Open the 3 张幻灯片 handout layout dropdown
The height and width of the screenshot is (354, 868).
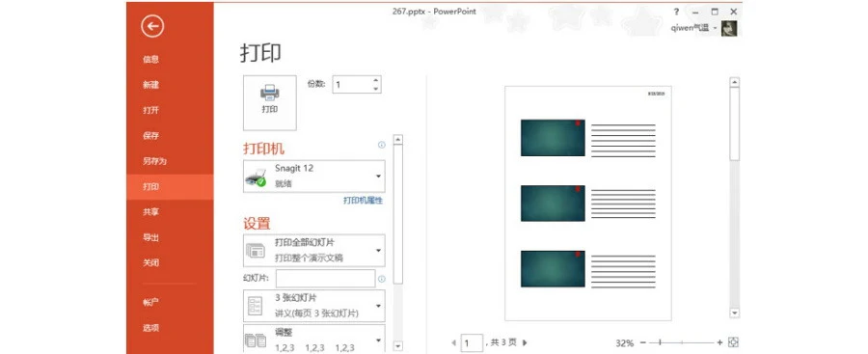click(x=313, y=306)
